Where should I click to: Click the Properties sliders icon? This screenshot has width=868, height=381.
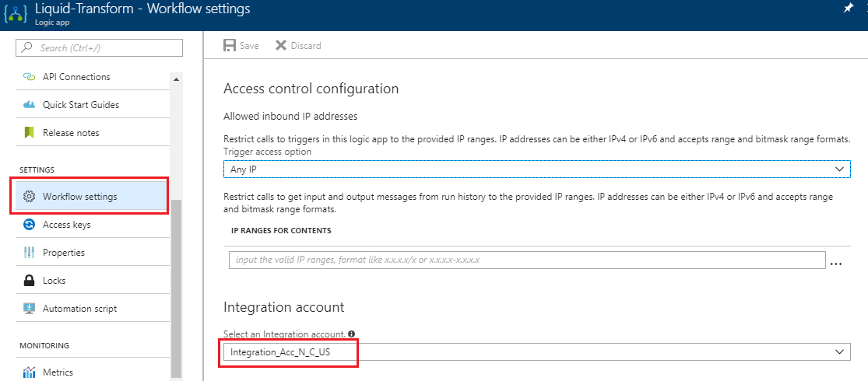pyautogui.click(x=30, y=253)
